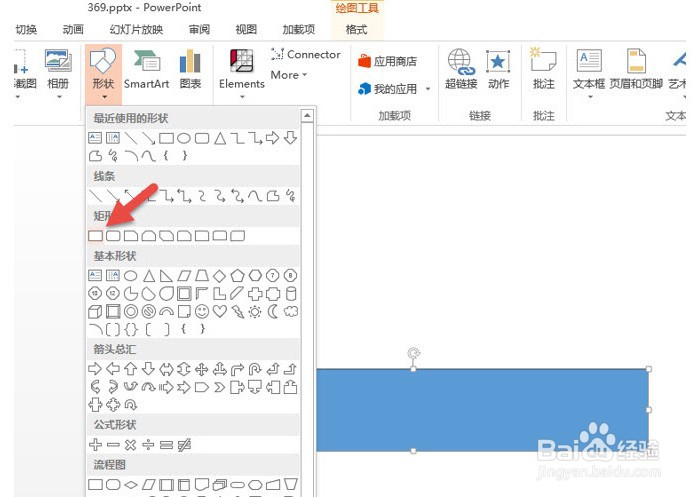
Task: Select the oval in 基本形状 section
Action: point(130,276)
